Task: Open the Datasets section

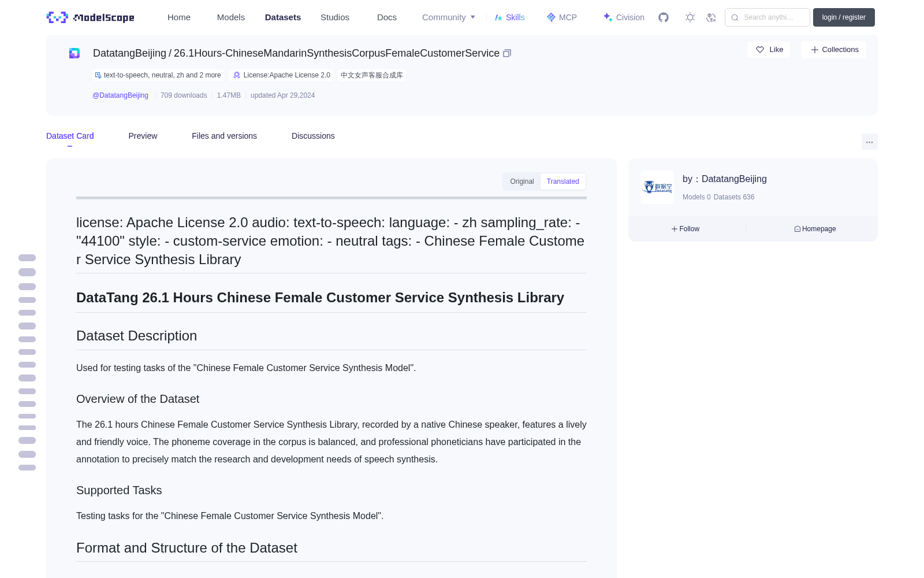Action: pos(283,17)
